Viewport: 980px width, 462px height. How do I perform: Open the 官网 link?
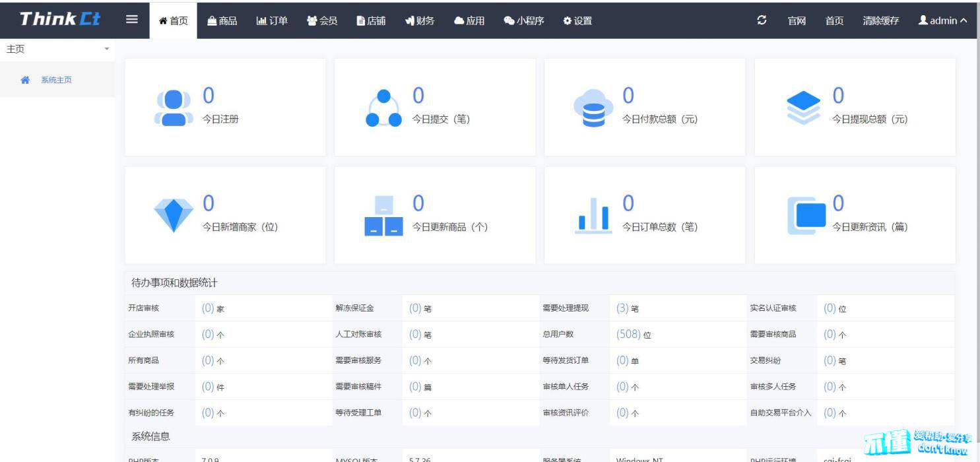(797, 20)
